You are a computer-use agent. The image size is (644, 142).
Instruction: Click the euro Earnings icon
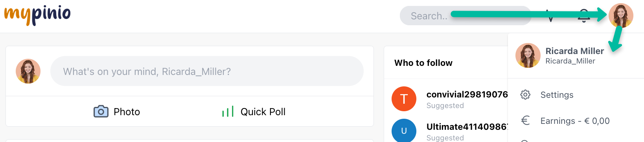coord(525,120)
